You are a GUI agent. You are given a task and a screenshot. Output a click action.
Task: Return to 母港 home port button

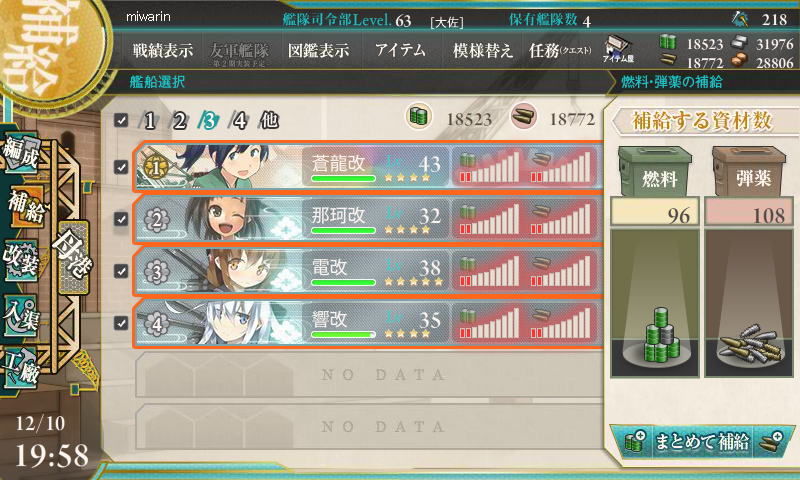pyautogui.click(x=73, y=257)
